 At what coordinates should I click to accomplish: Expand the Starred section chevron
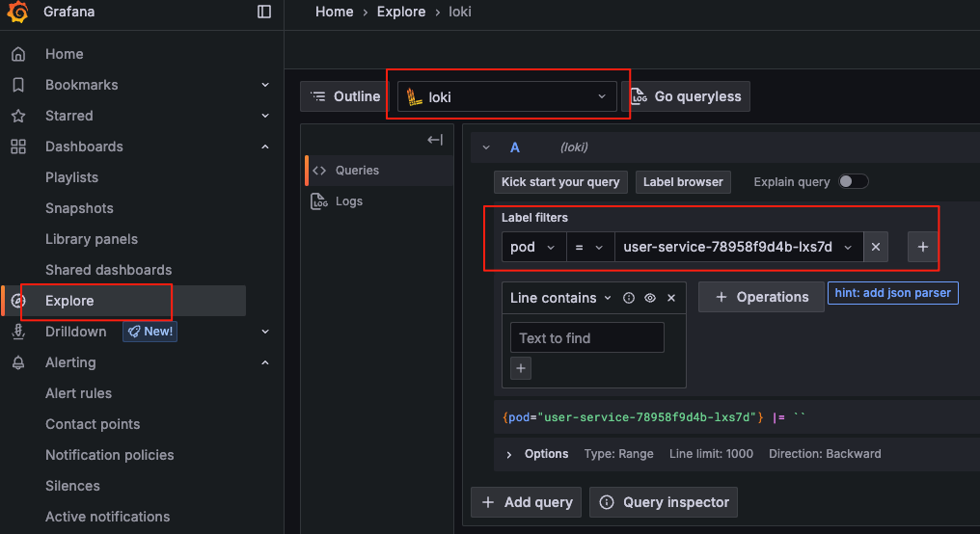[x=265, y=116]
